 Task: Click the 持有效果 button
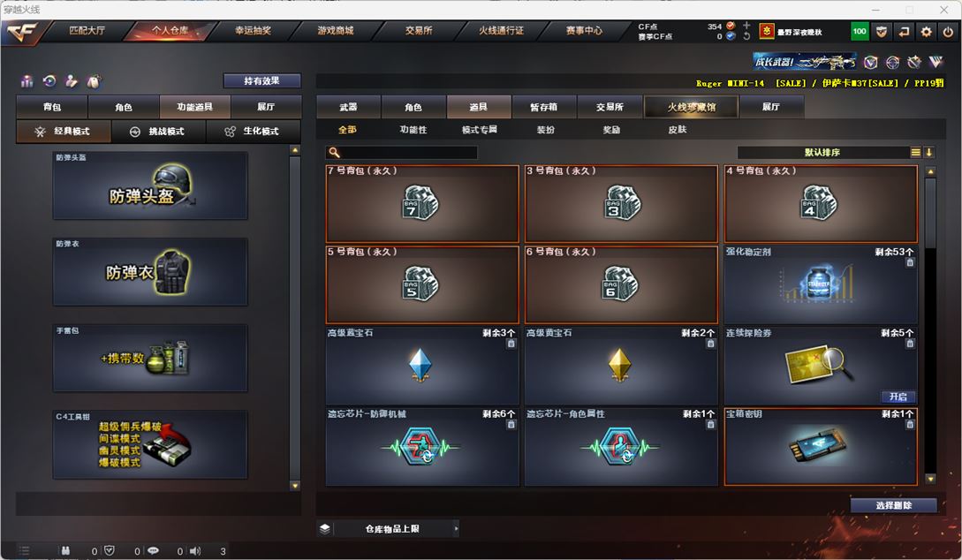coord(262,81)
